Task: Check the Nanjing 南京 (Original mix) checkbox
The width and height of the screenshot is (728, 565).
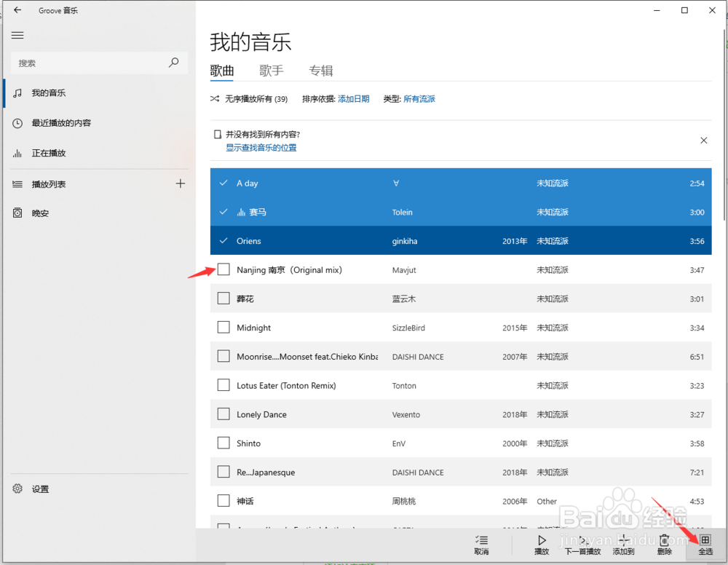Action: (x=223, y=269)
